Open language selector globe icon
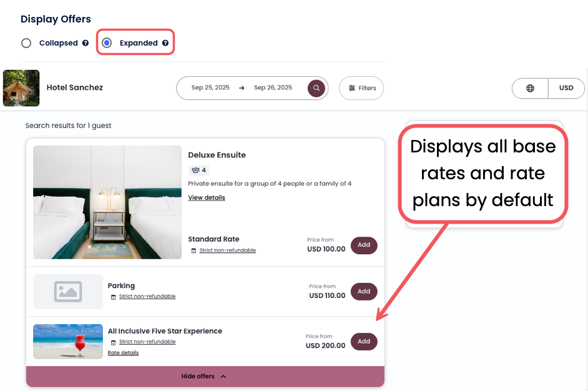The image size is (588, 391). (530, 88)
